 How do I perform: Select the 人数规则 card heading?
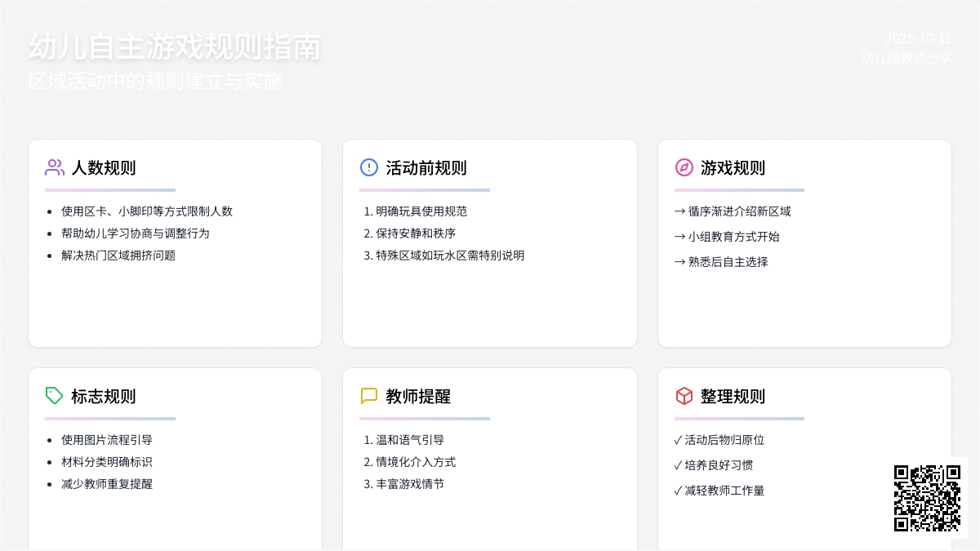(x=104, y=168)
